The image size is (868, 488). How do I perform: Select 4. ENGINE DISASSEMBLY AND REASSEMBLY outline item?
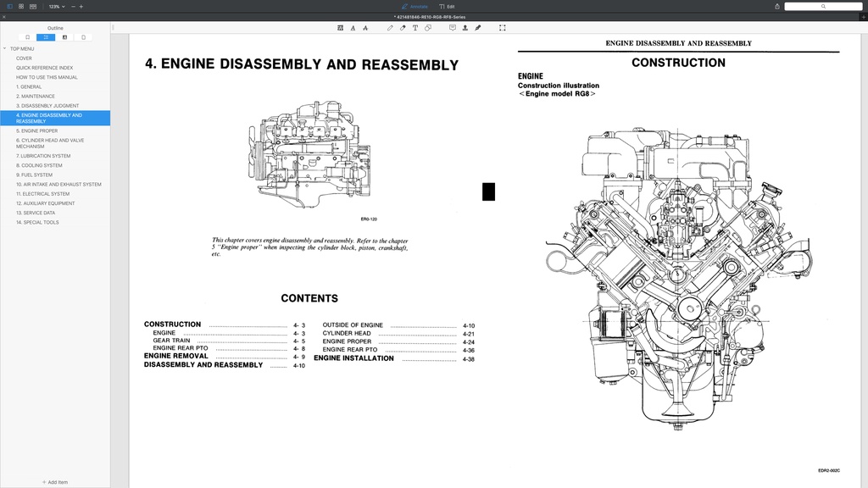pyautogui.click(x=55, y=118)
